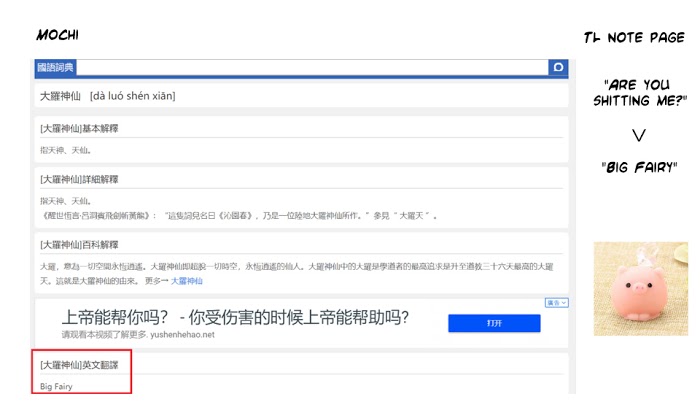Click the dictionary search input field
The width and height of the screenshot is (700, 413).
point(310,68)
